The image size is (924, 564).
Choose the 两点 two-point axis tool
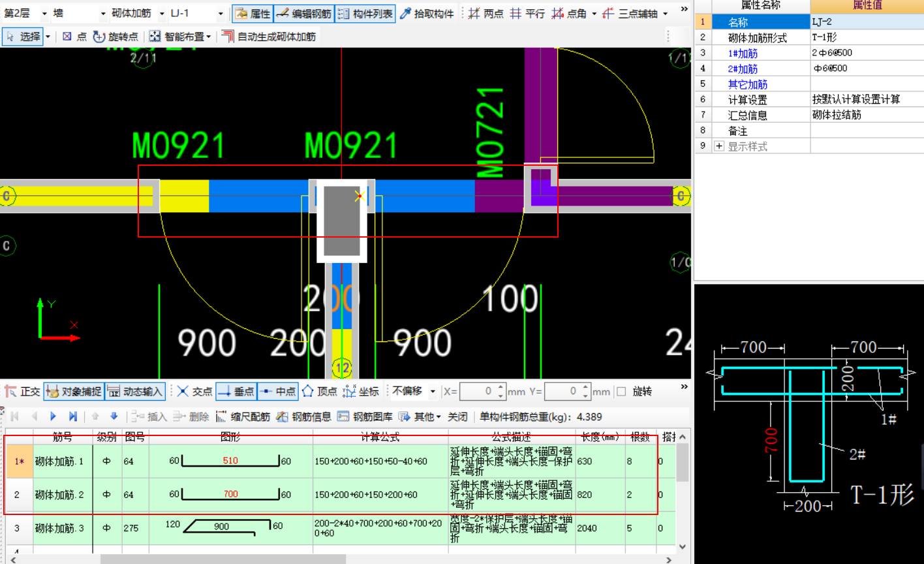point(485,14)
